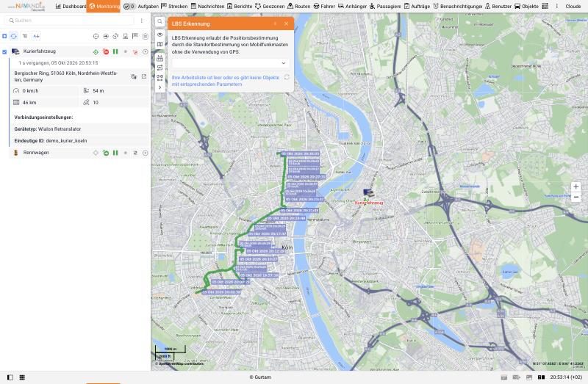This screenshot has width=588, height=384.
Task: Toggle the select-all units checkbox
Action: click(4, 36)
